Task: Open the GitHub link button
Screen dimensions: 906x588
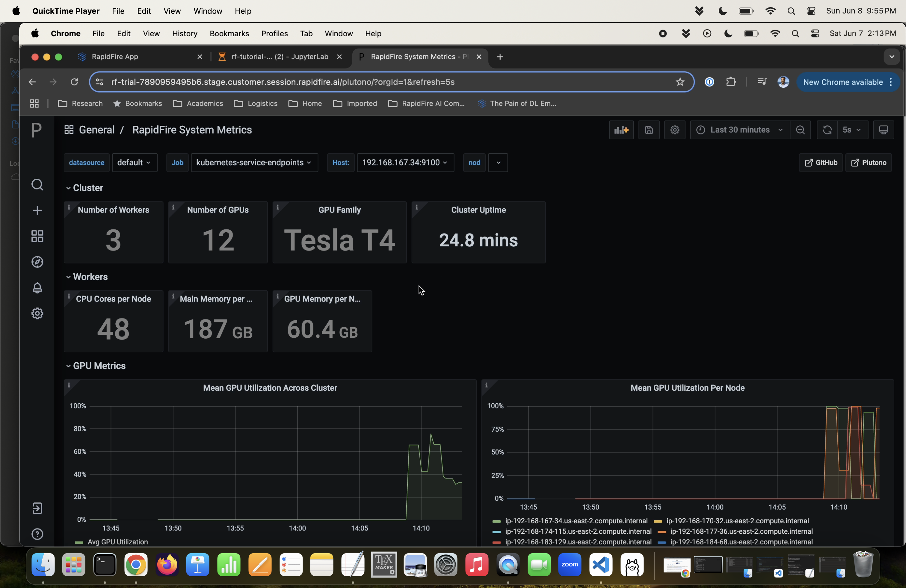Action: [x=821, y=163]
